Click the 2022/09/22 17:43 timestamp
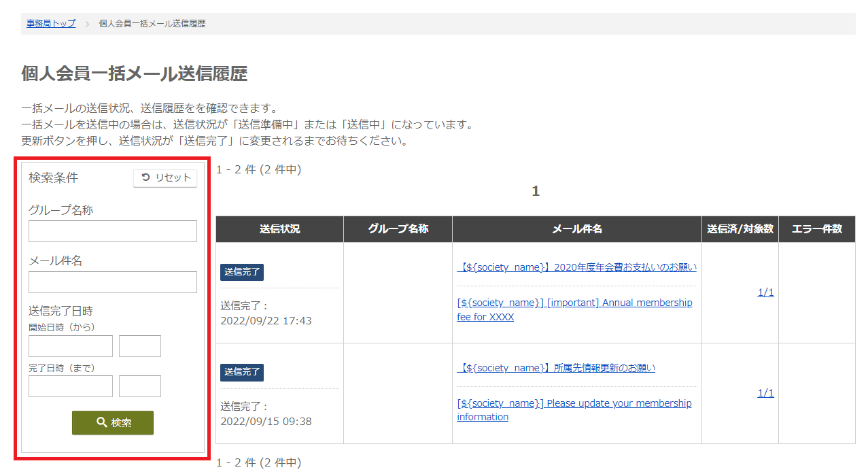 tap(266, 320)
